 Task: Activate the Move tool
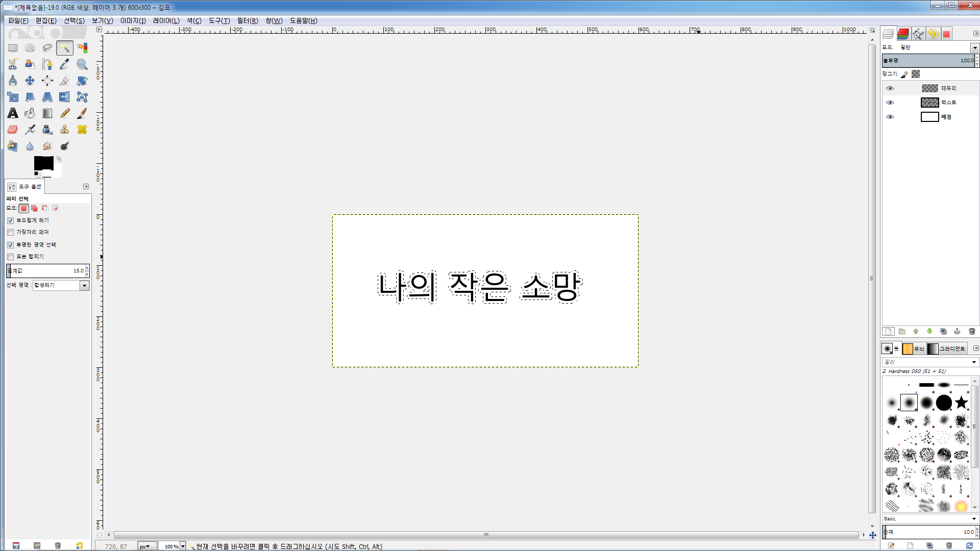[x=30, y=81]
